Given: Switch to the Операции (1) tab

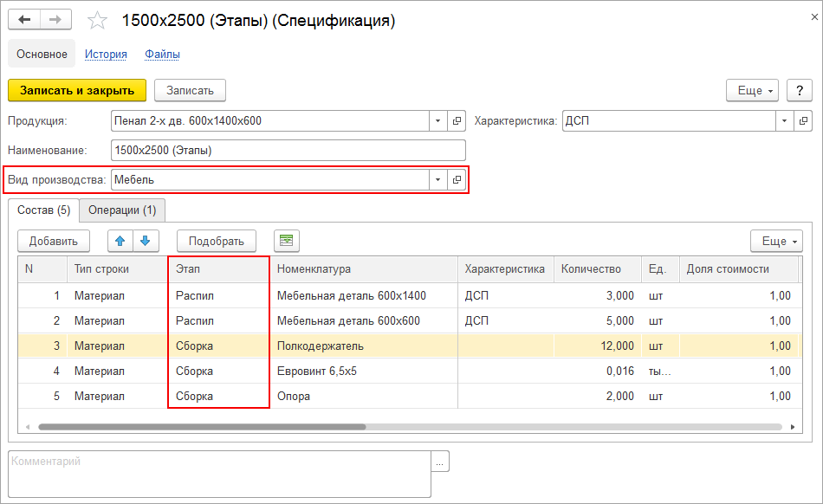Looking at the screenshot, I should click(x=122, y=210).
